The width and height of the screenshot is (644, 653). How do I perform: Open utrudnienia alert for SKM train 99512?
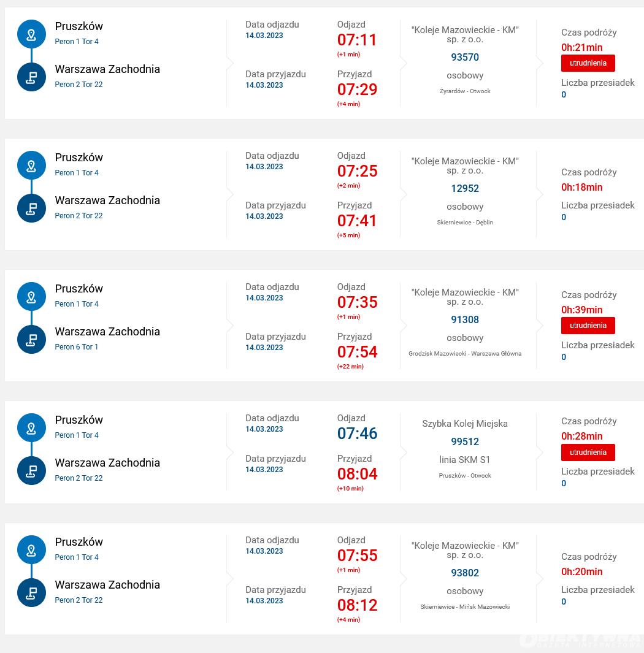pos(588,453)
